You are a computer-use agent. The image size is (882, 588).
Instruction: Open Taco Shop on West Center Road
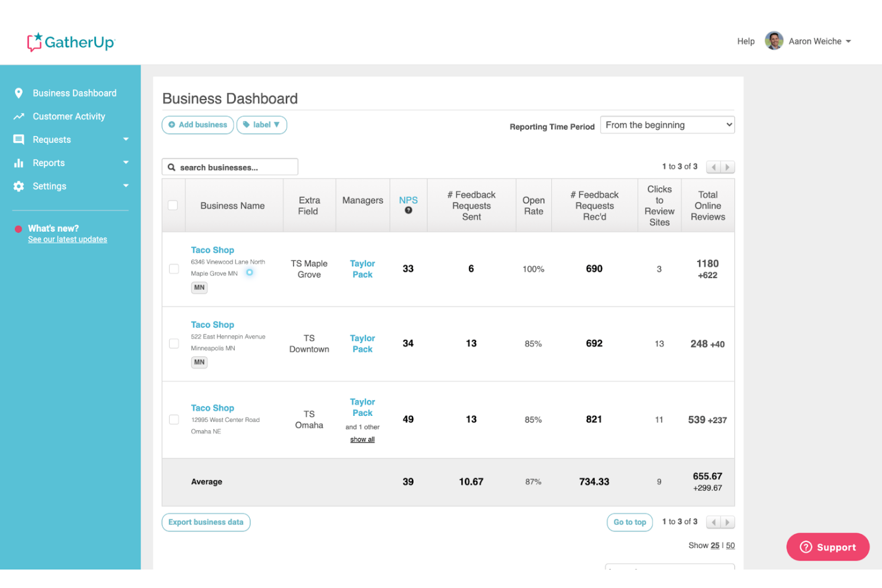[212, 408]
